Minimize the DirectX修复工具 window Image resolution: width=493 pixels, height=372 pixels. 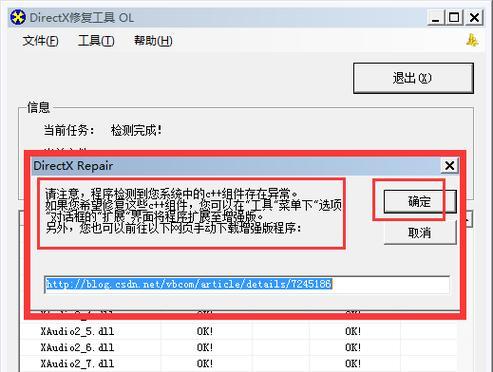click(435, 17)
